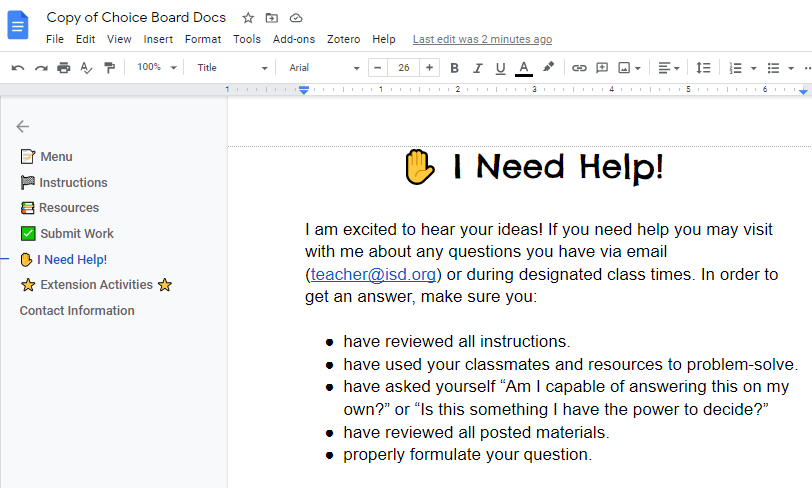Check the cloud document status icon

[296, 18]
